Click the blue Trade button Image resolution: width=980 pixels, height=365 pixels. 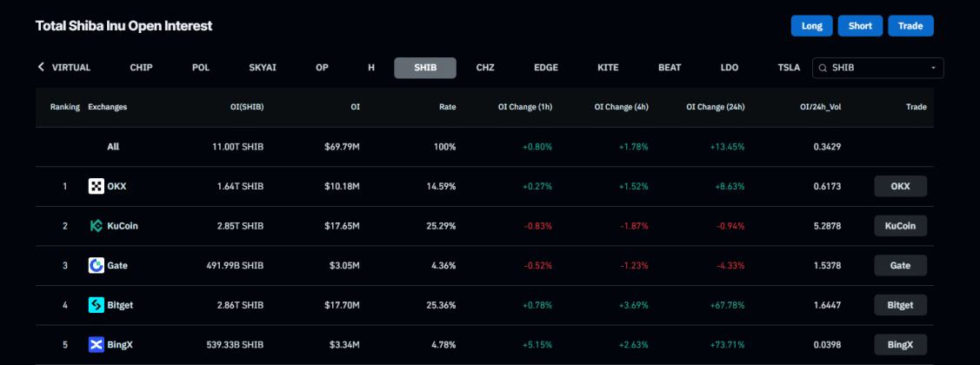pyautogui.click(x=910, y=26)
